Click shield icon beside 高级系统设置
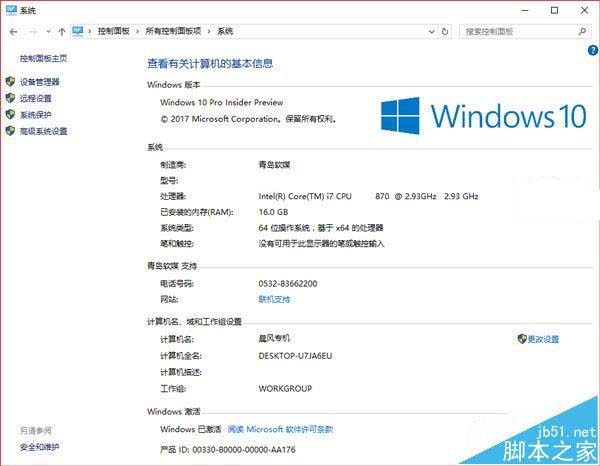Viewport: 600px width, 466px height. coord(10,130)
